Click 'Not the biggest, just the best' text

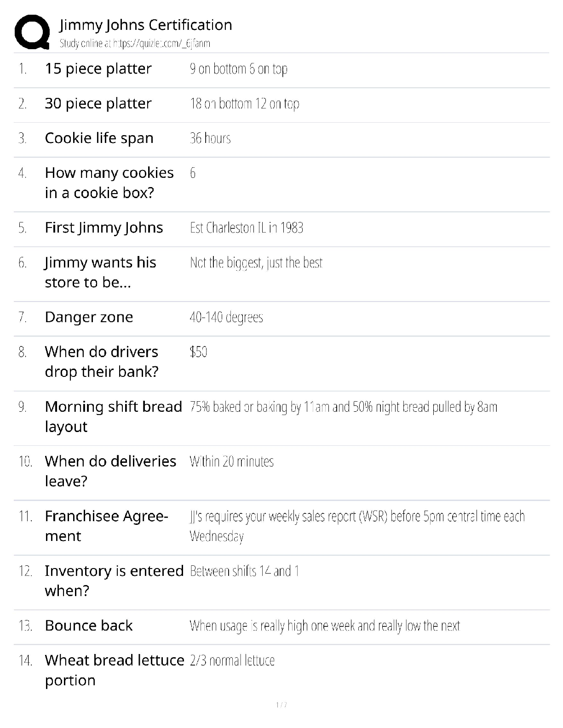tap(256, 263)
